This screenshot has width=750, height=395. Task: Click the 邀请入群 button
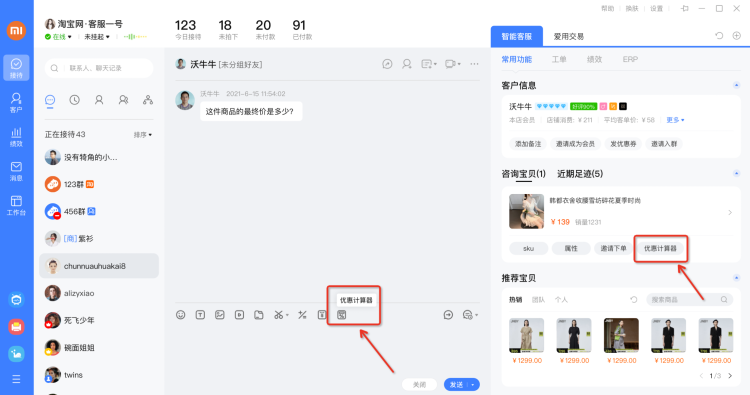tap(664, 143)
